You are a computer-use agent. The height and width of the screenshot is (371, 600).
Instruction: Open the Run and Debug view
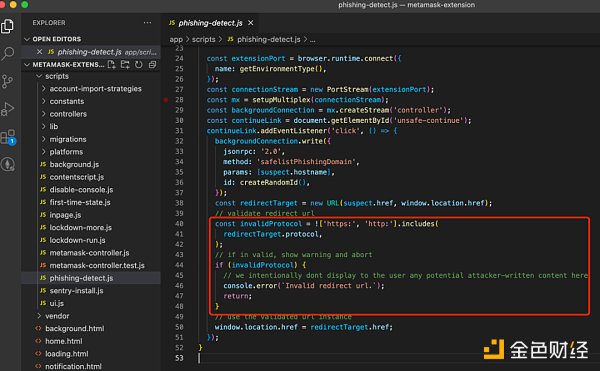(7, 109)
